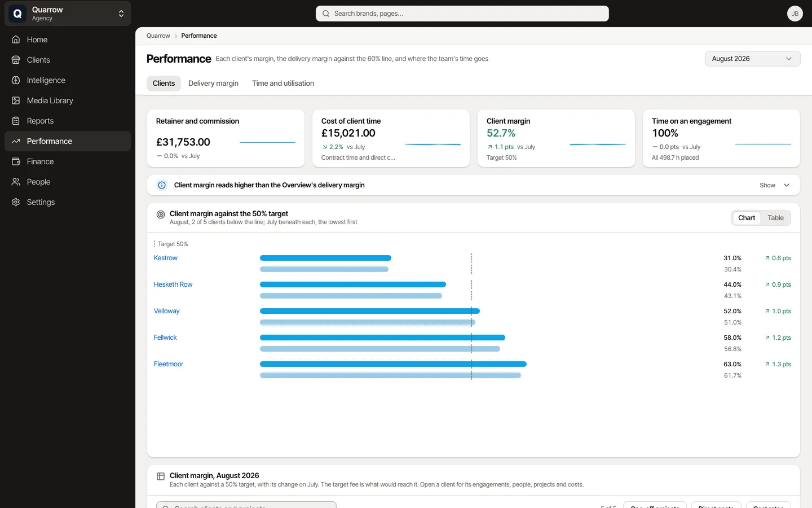Viewport: 812px width, 508px height.
Task: Click Hesketh Row's 44.0% margin value
Action: [x=732, y=284]
